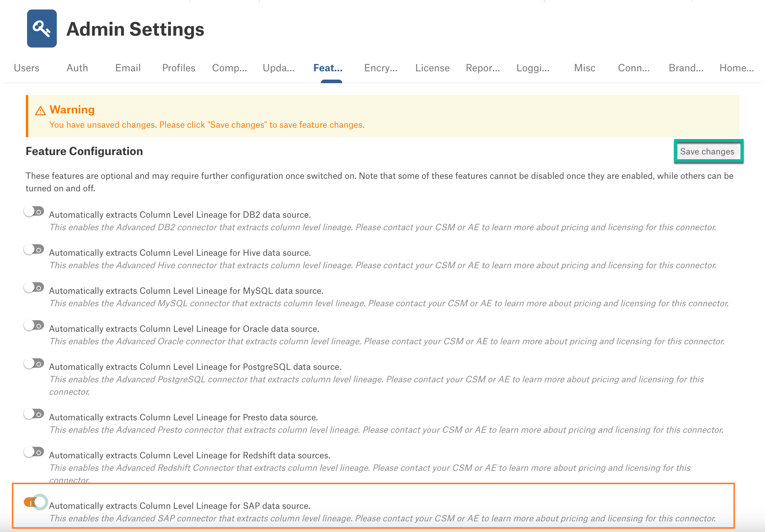The width and height of the screenshot is (765, 532).
Task: Click the Admin Settings key icon
Action: tap(42, 29)
